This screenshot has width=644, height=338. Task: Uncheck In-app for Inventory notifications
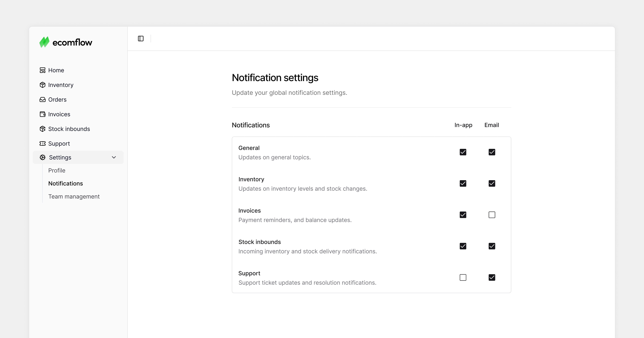(463, 183)
